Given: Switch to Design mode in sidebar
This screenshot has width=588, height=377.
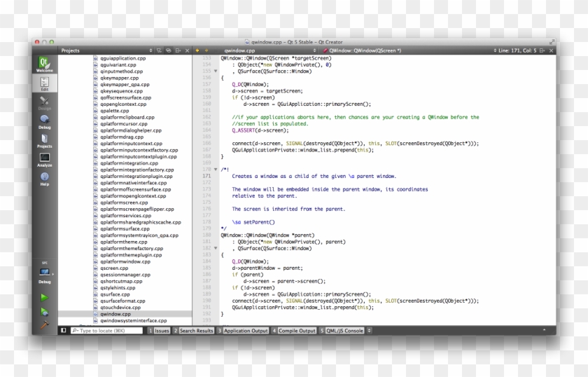Looking at the screenshot, I should [44, 102].
